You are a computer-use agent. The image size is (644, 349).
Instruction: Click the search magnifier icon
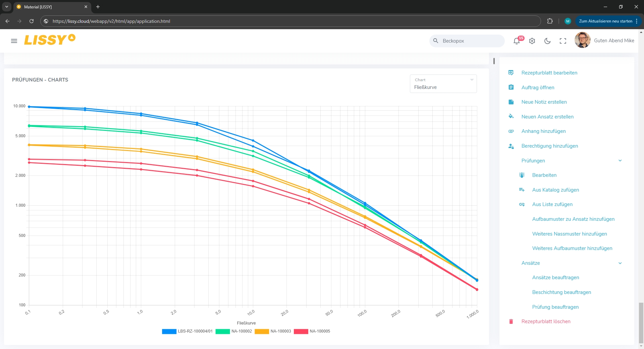point(436,41)
